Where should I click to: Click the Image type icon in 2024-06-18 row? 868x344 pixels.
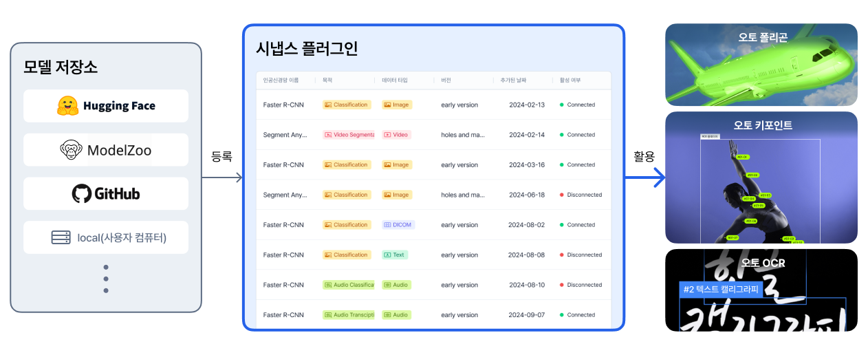388,195
